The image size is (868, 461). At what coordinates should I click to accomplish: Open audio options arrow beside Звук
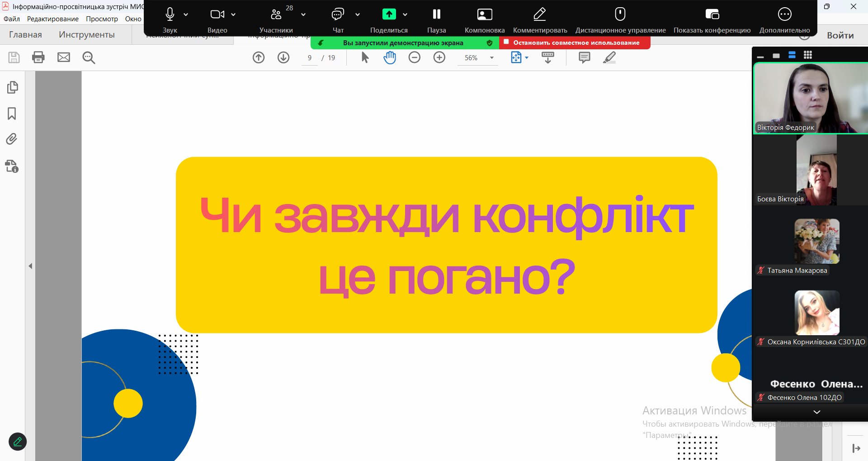(186, 14)
